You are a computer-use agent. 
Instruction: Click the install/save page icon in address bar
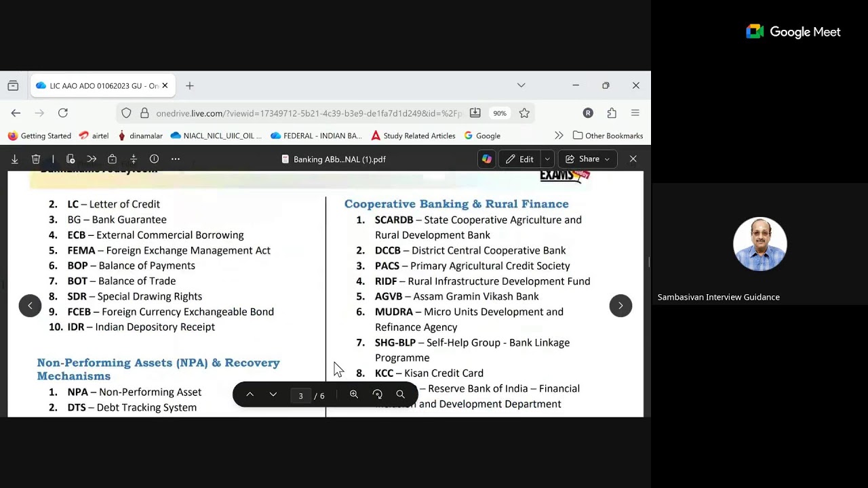pos(475,113)
